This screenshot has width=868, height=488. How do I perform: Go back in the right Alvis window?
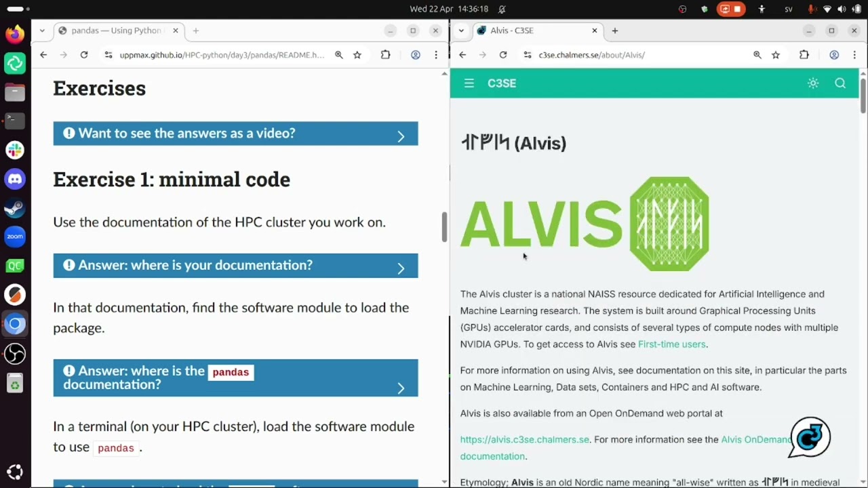pyautogui.click(x=462, y=55)
